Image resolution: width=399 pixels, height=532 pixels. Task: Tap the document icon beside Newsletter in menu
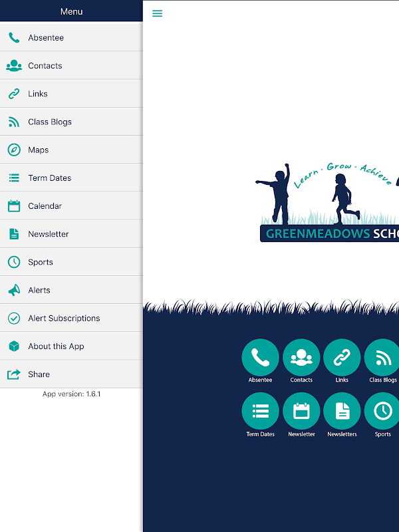14,234
